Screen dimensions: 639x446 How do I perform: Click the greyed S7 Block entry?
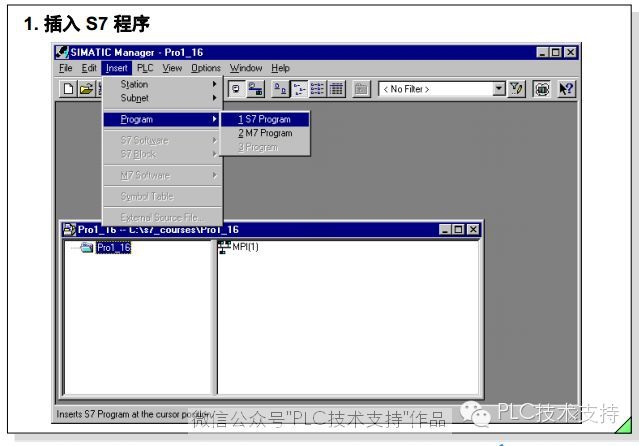[x=162, y=154]
